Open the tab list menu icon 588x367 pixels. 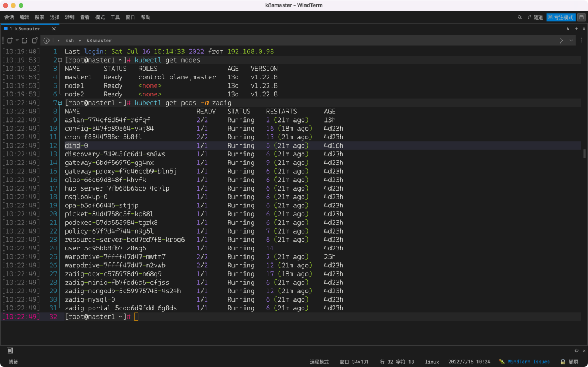tap(583, 29)
